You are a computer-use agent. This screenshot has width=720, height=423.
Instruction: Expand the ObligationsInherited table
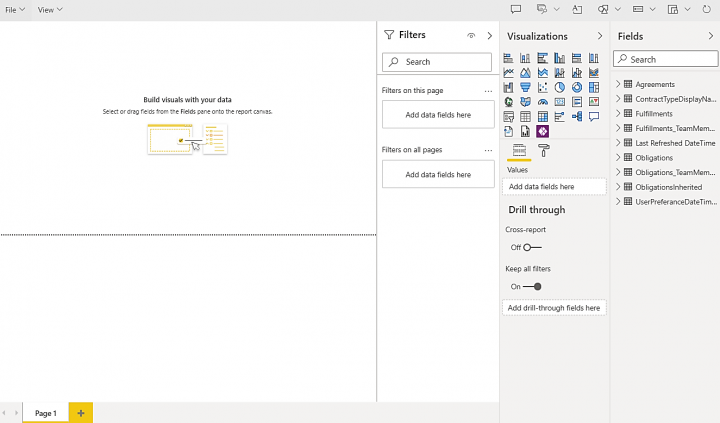618,186
